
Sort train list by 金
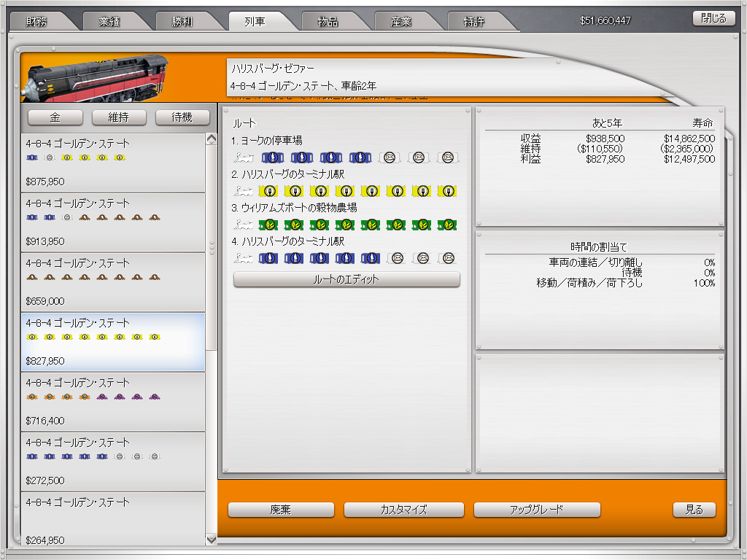click(x=55, y=117)
